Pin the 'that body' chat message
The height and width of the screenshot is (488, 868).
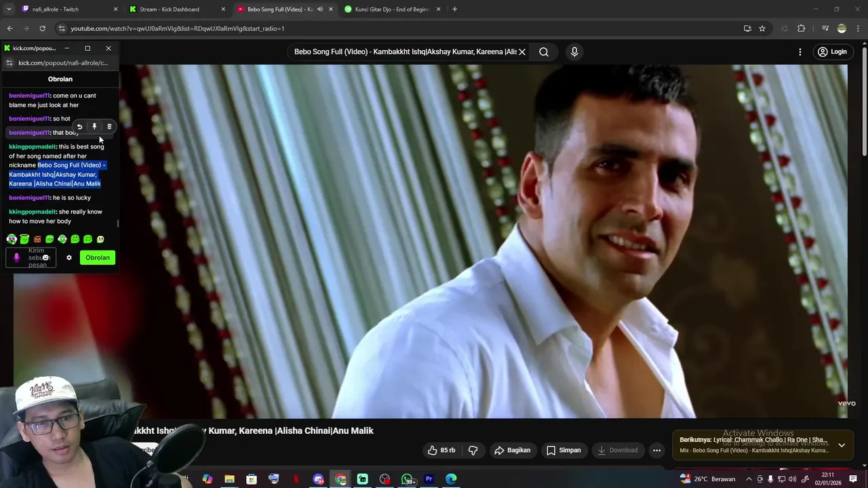tap(94, 127)
